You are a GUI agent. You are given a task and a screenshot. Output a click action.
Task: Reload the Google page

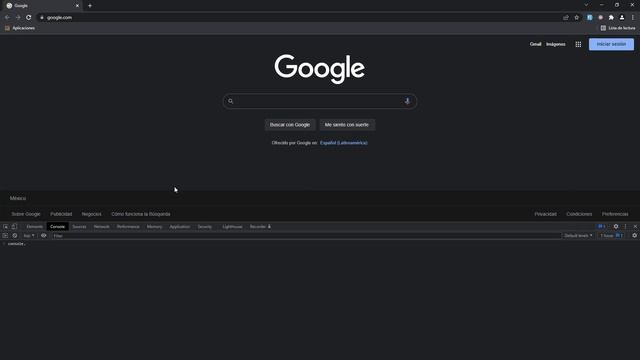pos(29,18)
